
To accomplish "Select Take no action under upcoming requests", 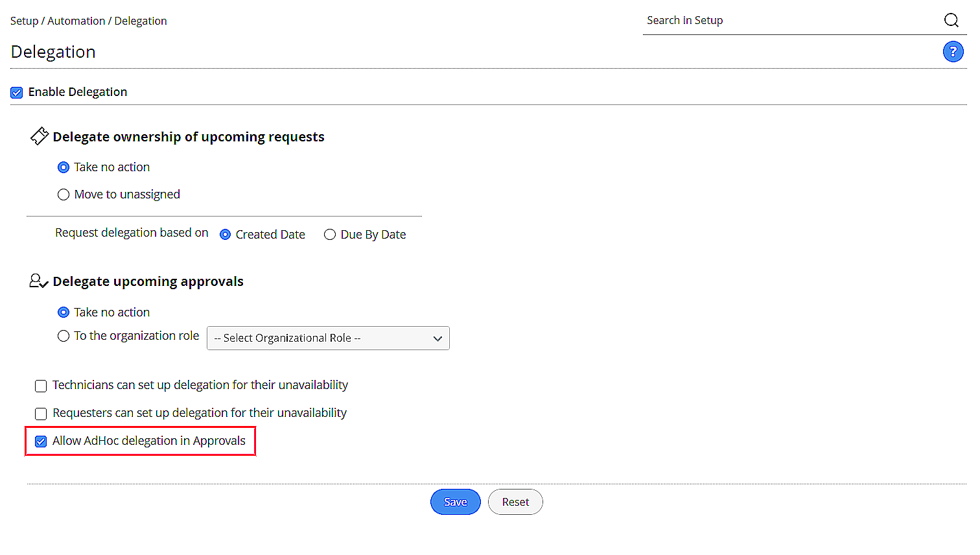I will coord(64,167).
